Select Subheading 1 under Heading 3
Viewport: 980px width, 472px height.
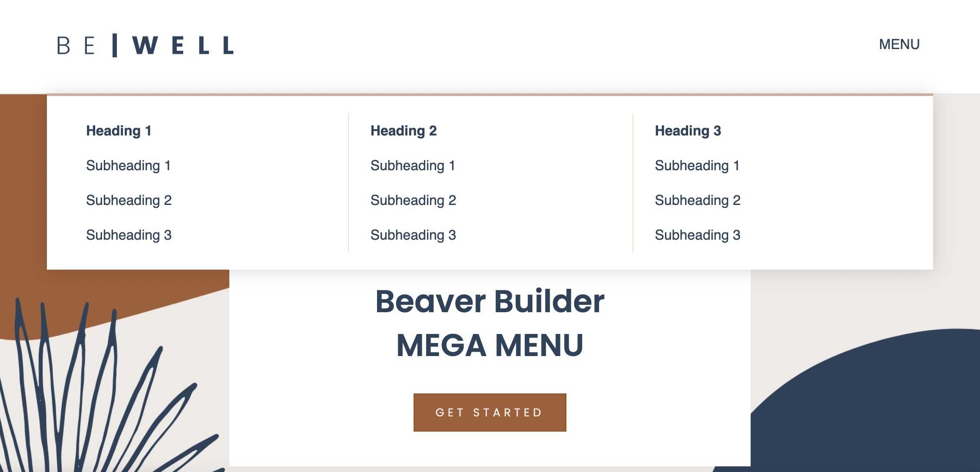click(698, 165)
